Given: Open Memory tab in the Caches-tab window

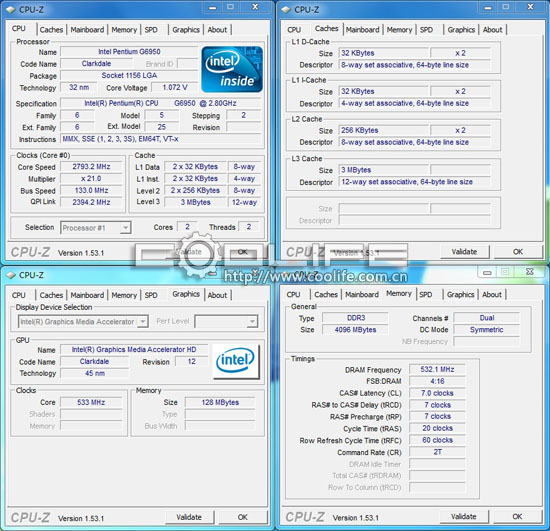Looking at the screenshot, I should (400, 30).
